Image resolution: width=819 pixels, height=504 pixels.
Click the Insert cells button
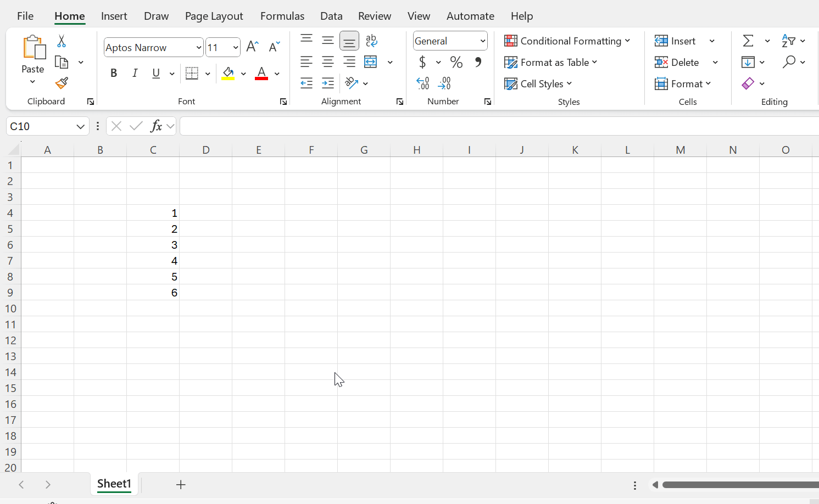(x=676, y=41)
